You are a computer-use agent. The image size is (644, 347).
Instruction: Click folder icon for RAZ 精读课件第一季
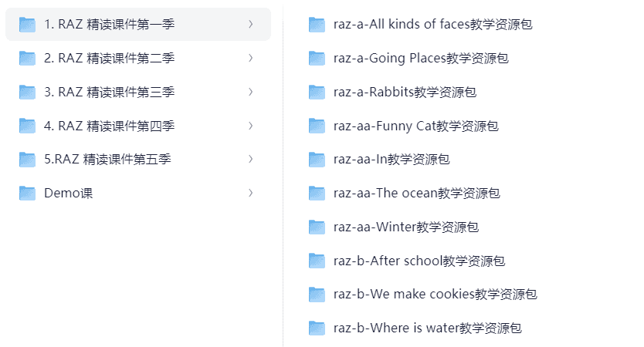[28, 25]
